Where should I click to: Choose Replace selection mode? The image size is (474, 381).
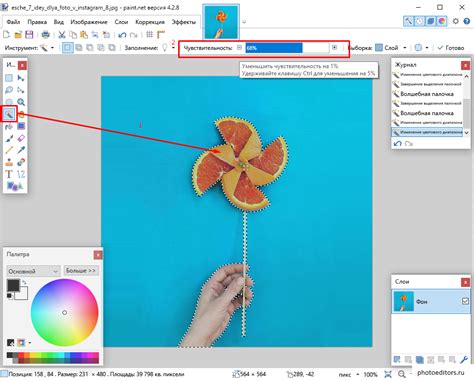point(67,48)
